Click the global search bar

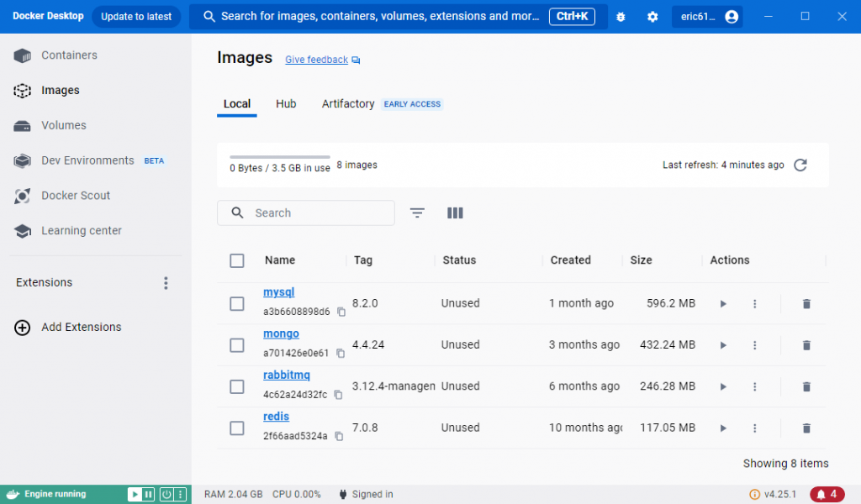pos(398,17)
